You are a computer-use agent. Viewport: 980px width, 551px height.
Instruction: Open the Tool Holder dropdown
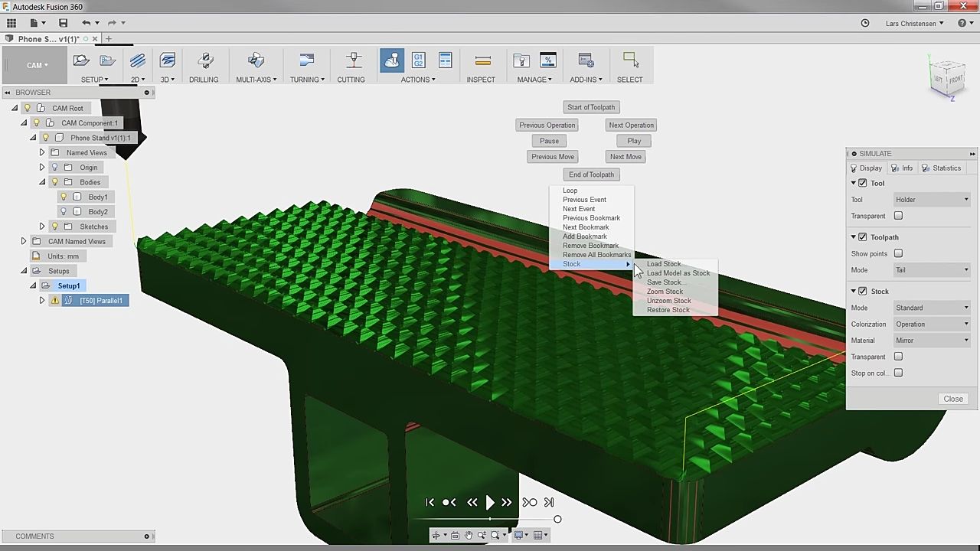click(932, 200)
